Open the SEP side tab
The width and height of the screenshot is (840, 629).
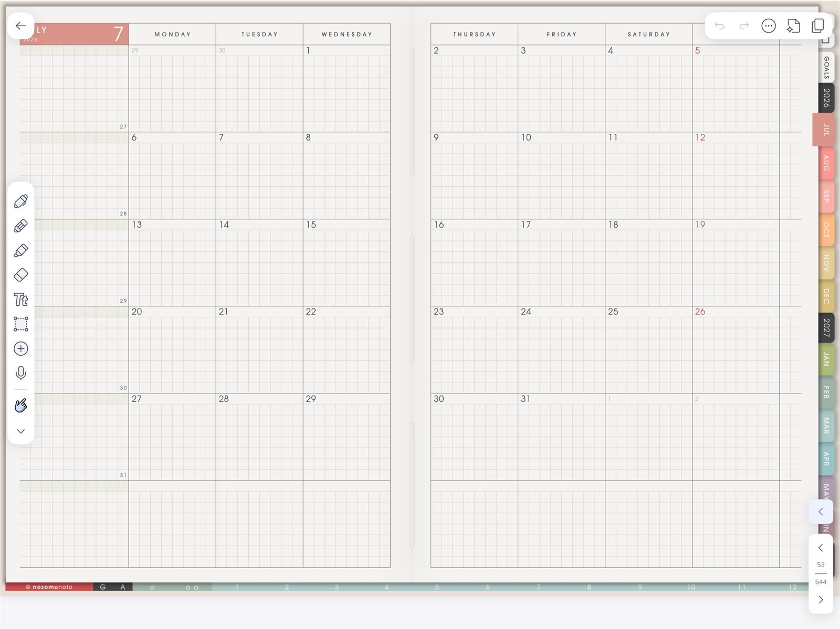tap(826, 196)
